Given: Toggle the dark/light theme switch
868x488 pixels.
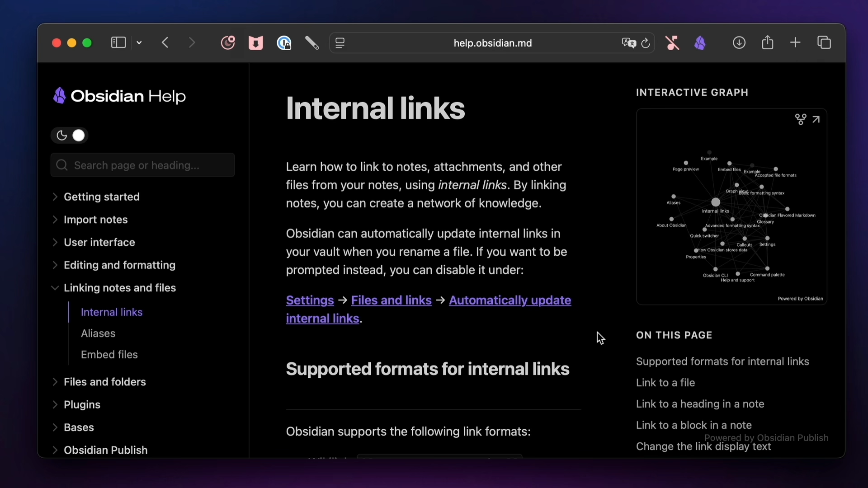Looking at the screenshot, I should click(70, 136).
